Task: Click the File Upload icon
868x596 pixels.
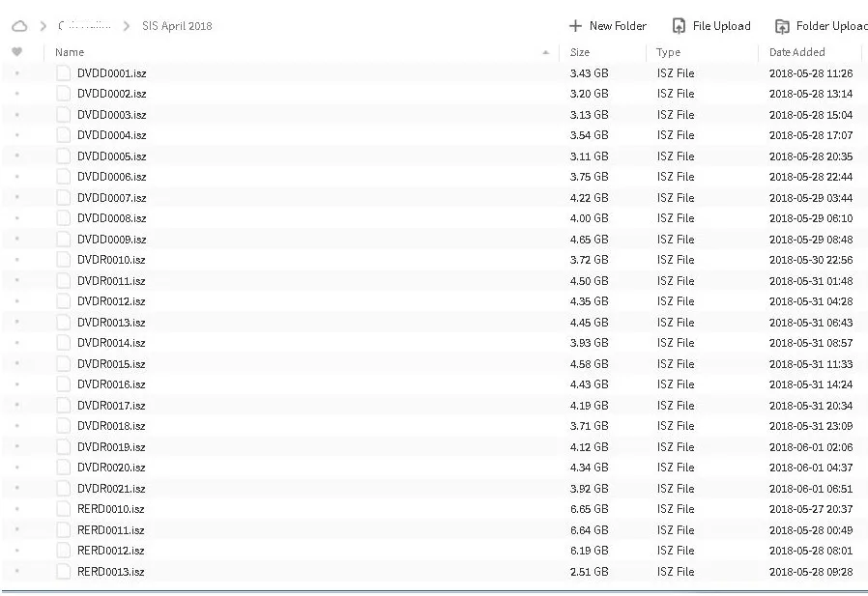Action: point(679,26)
